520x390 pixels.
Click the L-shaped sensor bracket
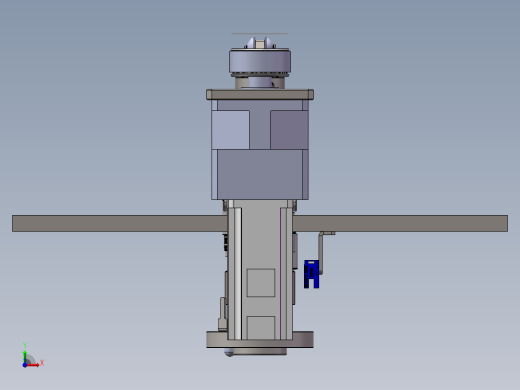(x=323, y=252)
